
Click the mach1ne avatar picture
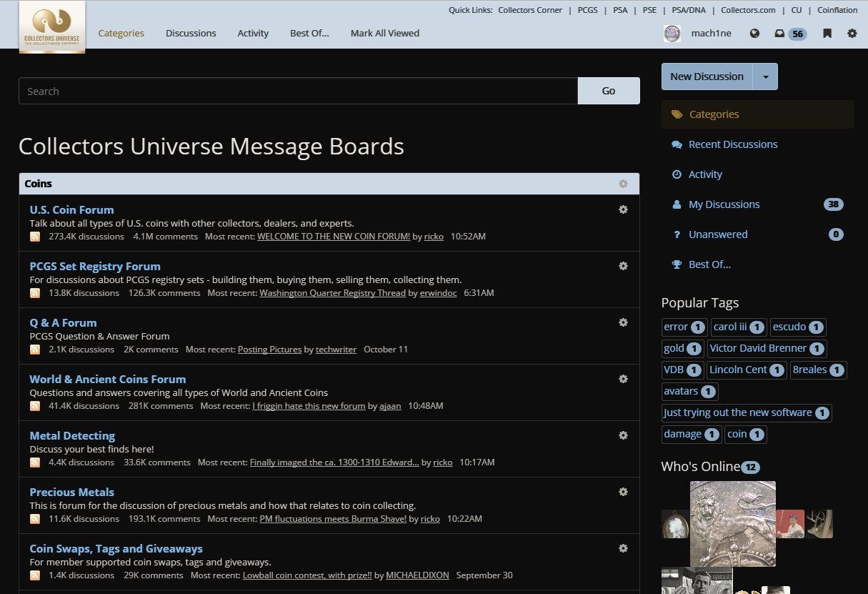pos(672,33)
